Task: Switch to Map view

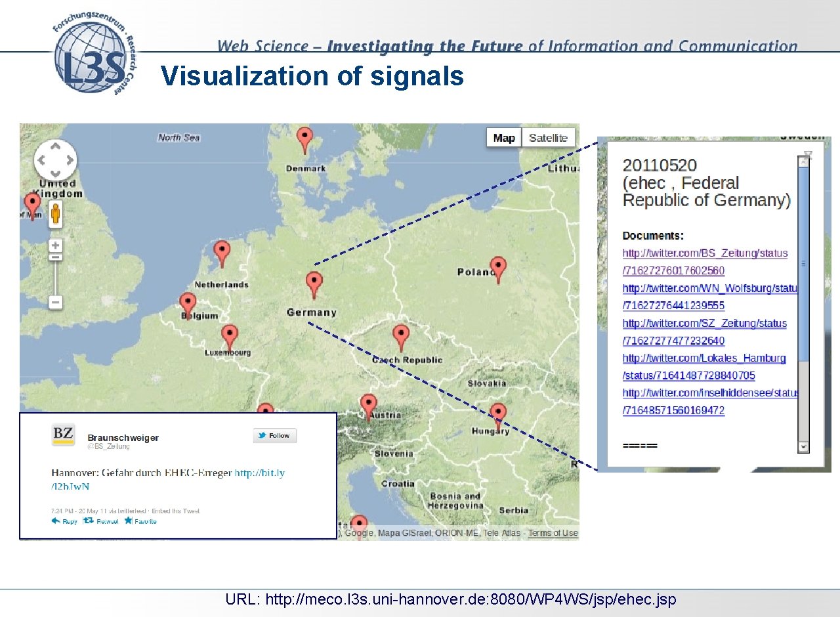Action: coord(504,138)
